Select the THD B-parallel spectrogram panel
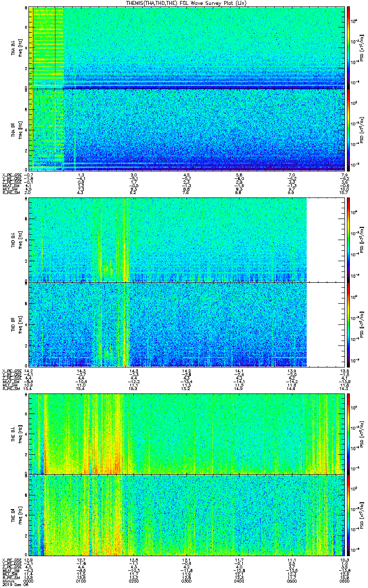 click(187, 324)
